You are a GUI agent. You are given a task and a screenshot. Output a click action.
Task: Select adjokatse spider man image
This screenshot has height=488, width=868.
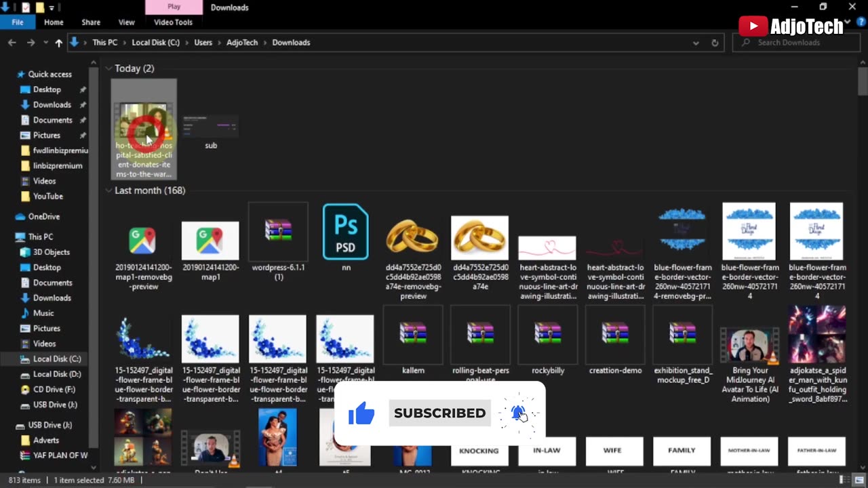tap(817, 354)
